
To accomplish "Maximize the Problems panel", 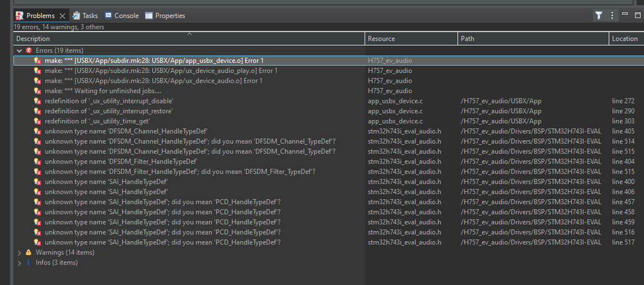I will tap(638, 15).
